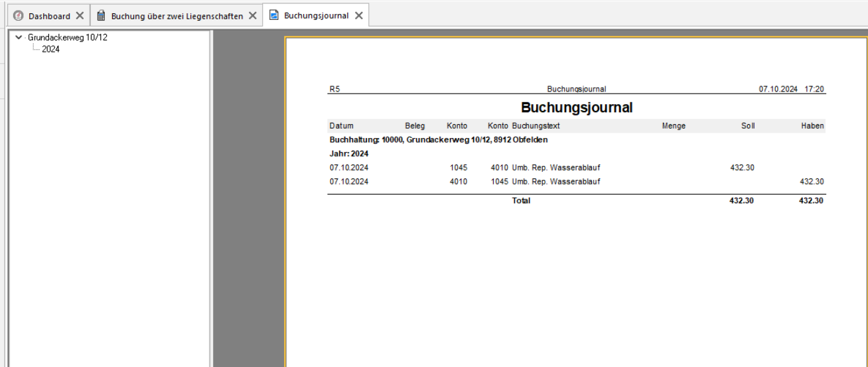Click the Menge column header
Viewport: 868px width, 367px height.
point(674,126)
